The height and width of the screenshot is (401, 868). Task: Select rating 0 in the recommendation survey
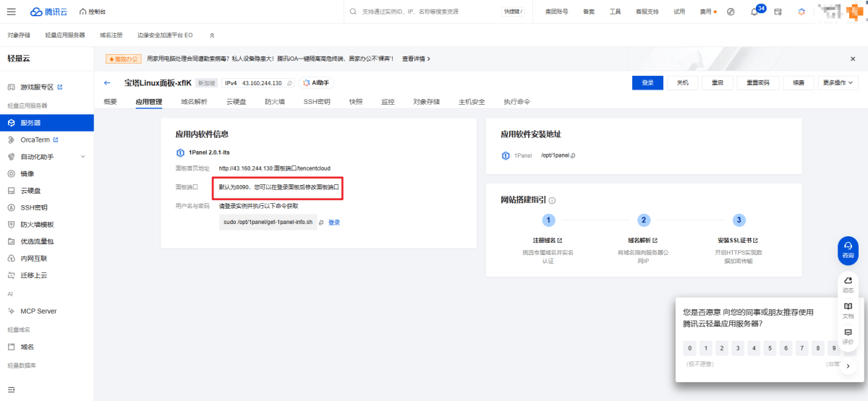[x=691, y=348]
